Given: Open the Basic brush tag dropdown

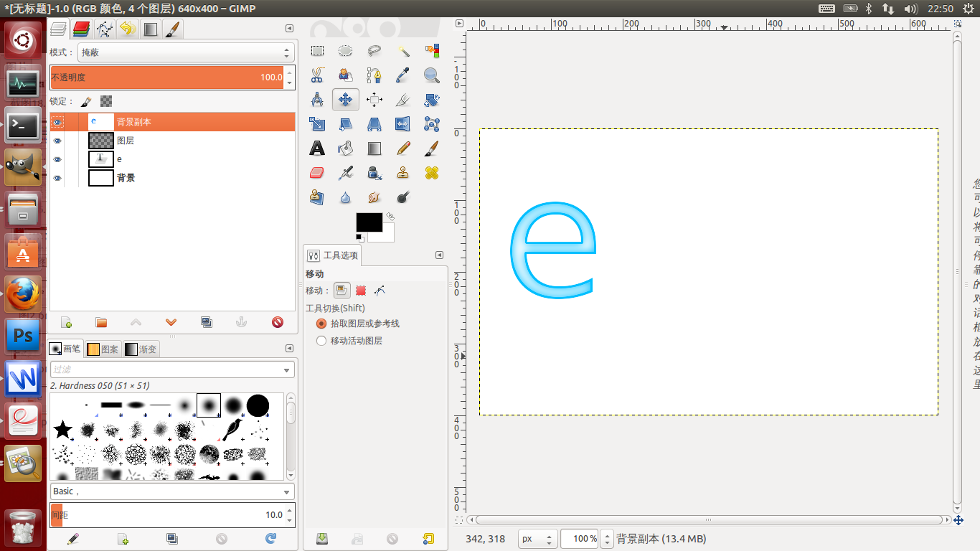Looking at the screenshot, I should pyautogui.click(x=172, y=491).
